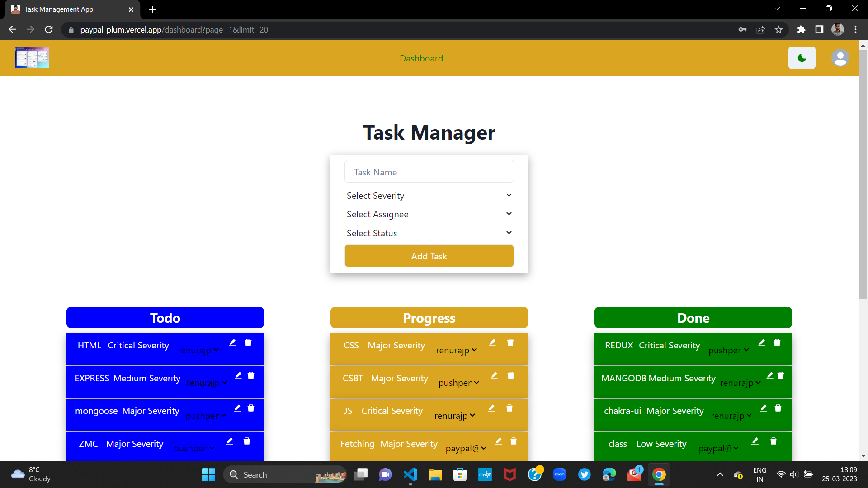Open the Select Assignee dropdown
This screenshot has width=868, height=488.
(429, 214)
